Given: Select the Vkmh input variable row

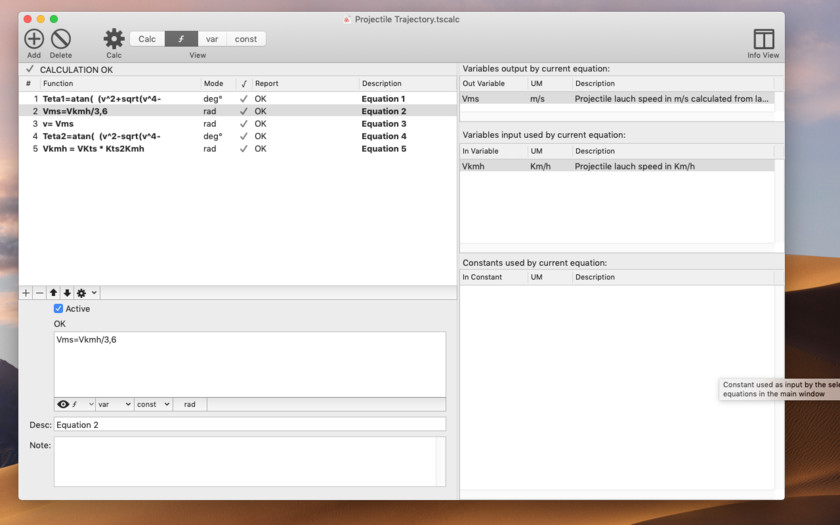Looking at the screenshot, I should 617,166.
